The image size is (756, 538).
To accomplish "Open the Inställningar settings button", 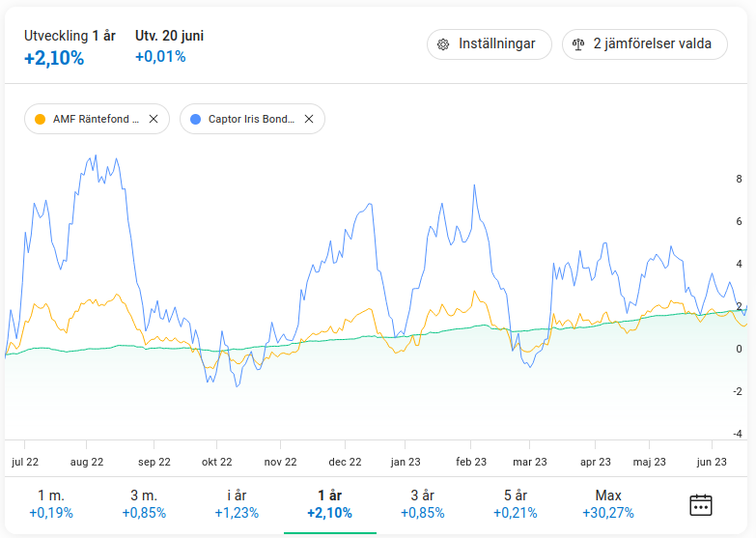I will [x=489, y=44].
